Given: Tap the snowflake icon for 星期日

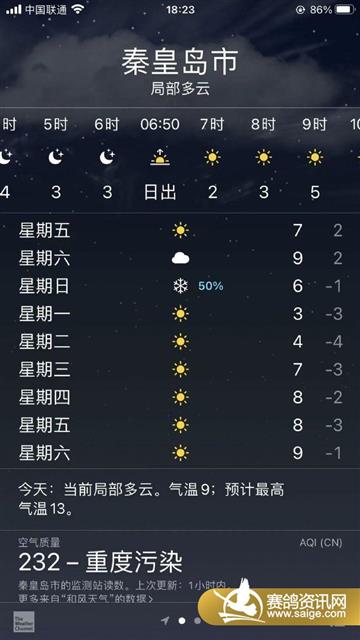Looking at the screenshot, I should 180,286.
